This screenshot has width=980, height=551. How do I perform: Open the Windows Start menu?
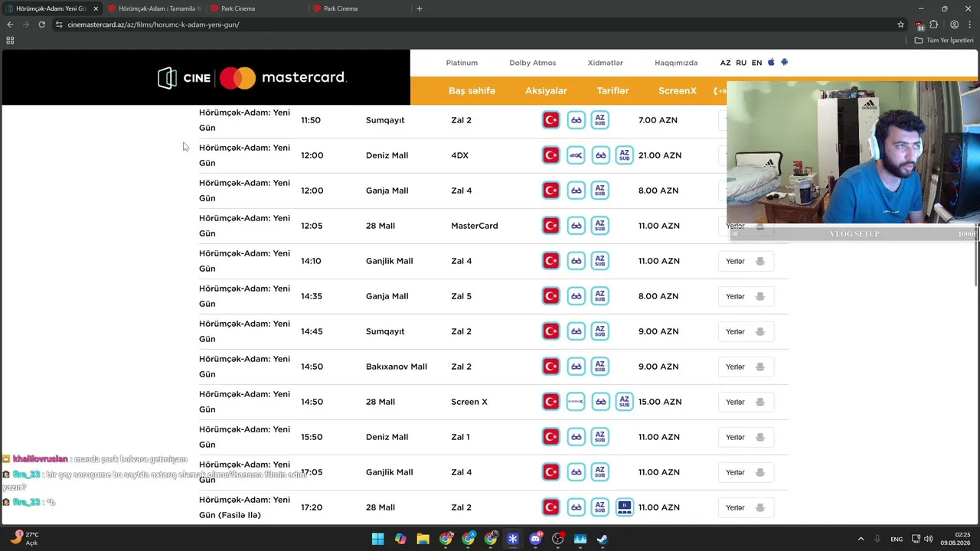point(377,539)
